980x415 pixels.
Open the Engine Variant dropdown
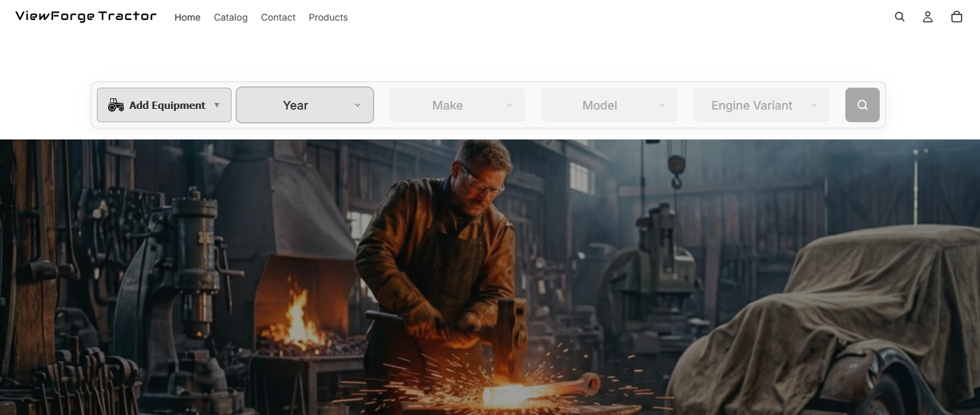coord(761,105)
